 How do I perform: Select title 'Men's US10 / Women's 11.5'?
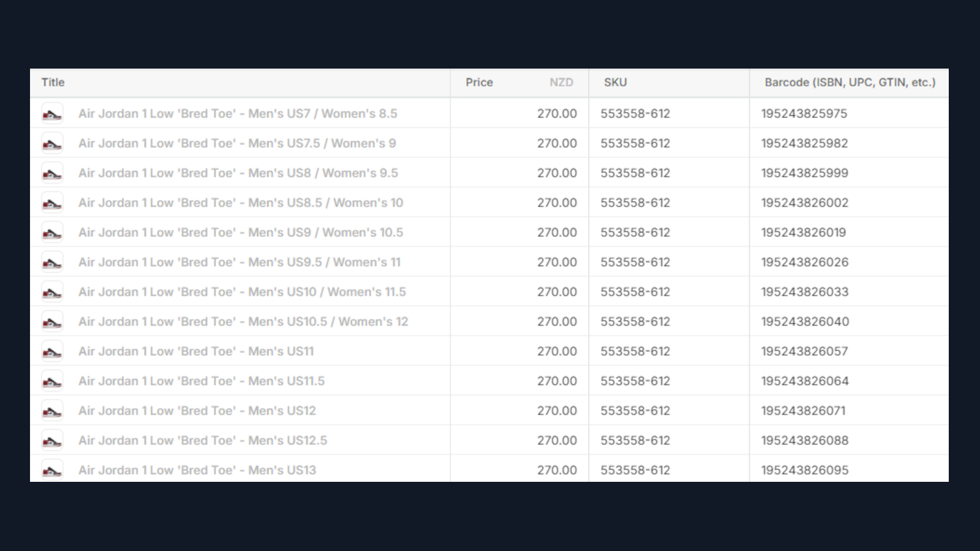(242, 291)
